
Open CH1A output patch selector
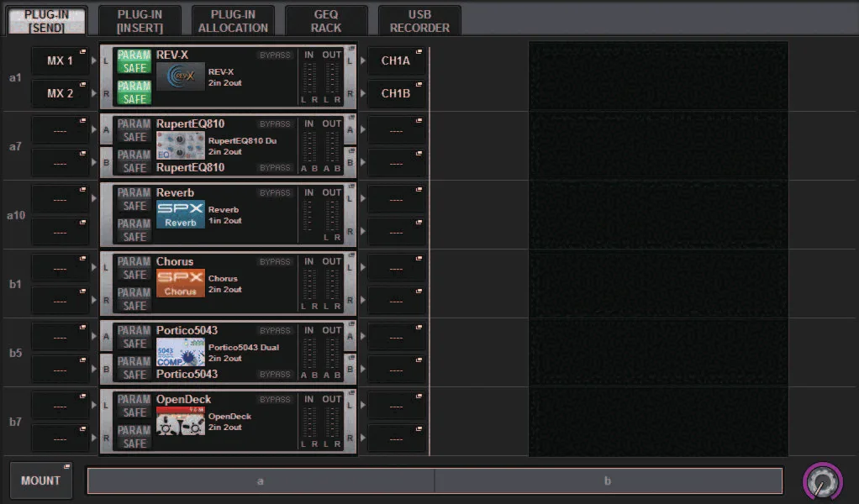pyautogui.click(x=396, y=60)
